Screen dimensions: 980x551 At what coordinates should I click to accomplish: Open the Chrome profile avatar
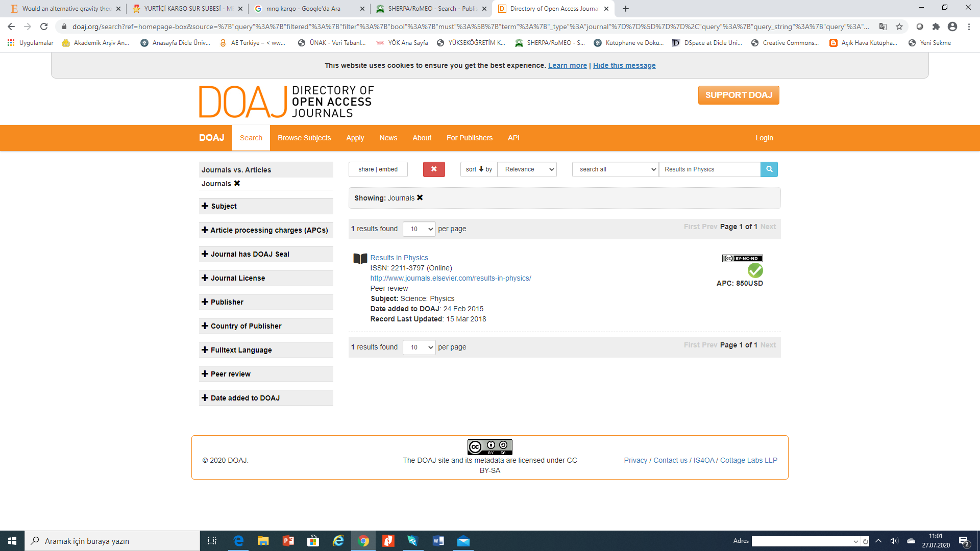click(x=952, y=27)
